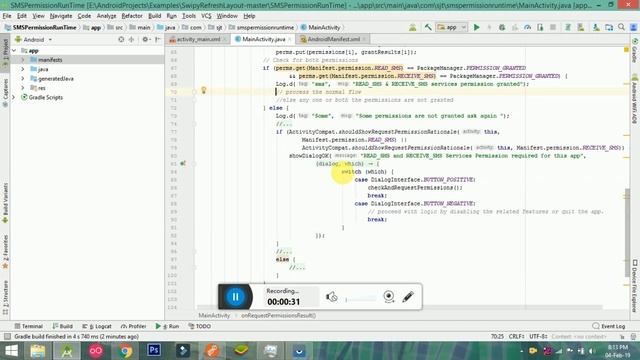
Task: Toggle the recorder webcam icon
Action: click(389, 297)
